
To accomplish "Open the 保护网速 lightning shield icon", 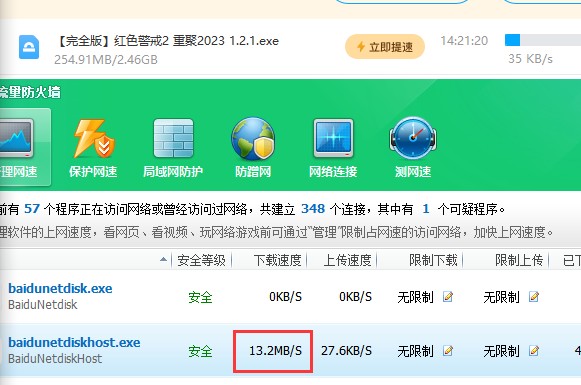I will 93,138.
